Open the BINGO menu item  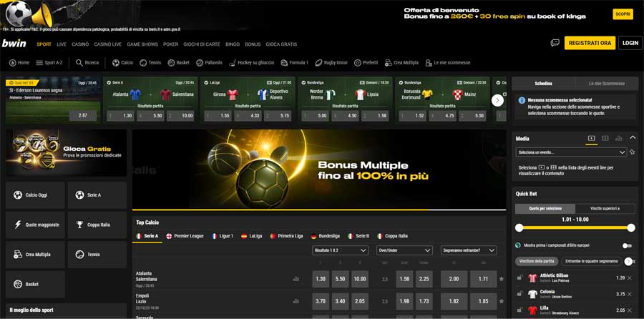click(233, 44)
